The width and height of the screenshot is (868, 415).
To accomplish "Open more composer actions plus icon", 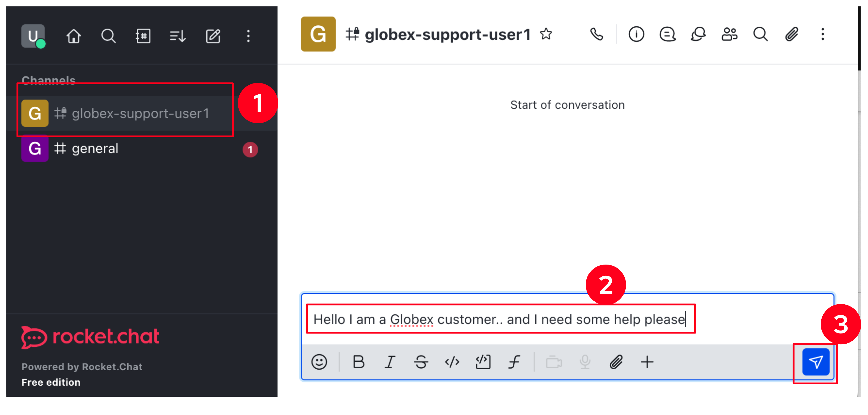I will (647, 362).
